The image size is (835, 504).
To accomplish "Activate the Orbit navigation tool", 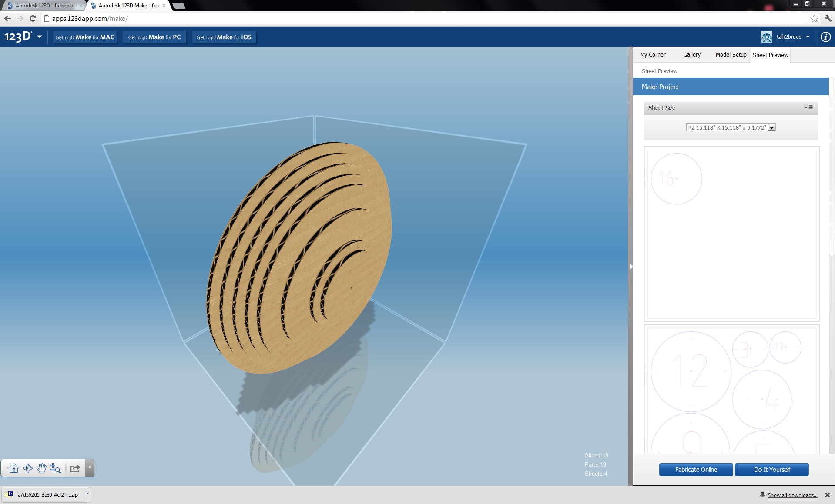I will 28,468.
